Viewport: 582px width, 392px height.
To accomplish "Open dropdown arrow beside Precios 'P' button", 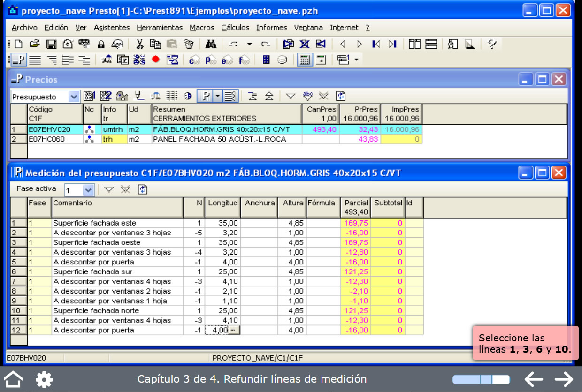I will 217,96.
